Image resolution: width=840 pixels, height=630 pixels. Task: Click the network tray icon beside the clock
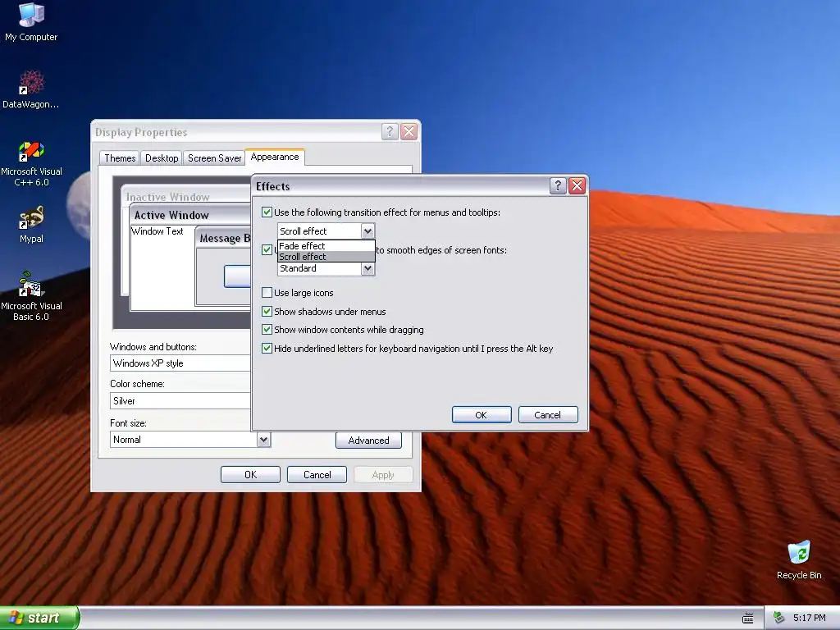click(x=778, y=618)
